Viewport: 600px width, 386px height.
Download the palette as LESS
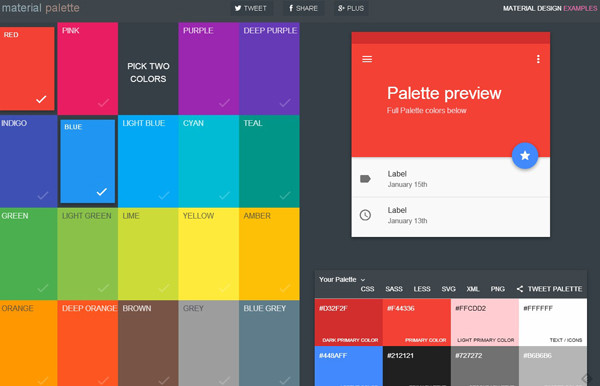tap(422, 289)
